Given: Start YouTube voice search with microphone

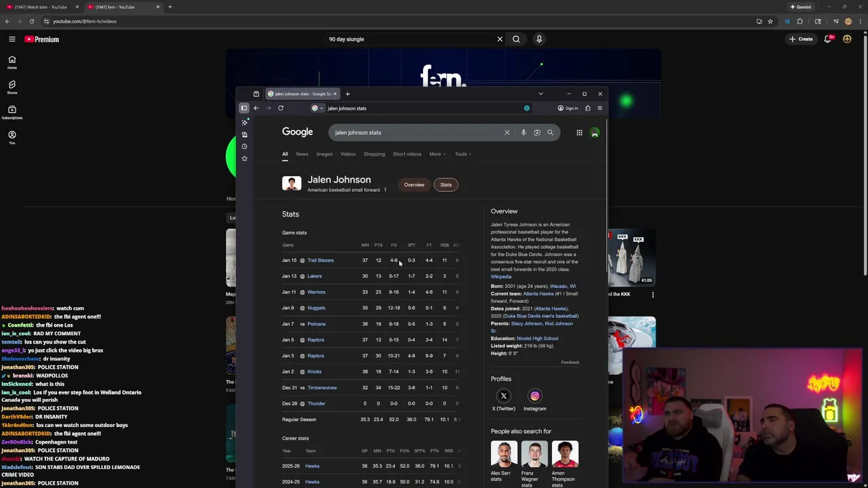Looking at the screenshot, I should click(x=539, y=39).
